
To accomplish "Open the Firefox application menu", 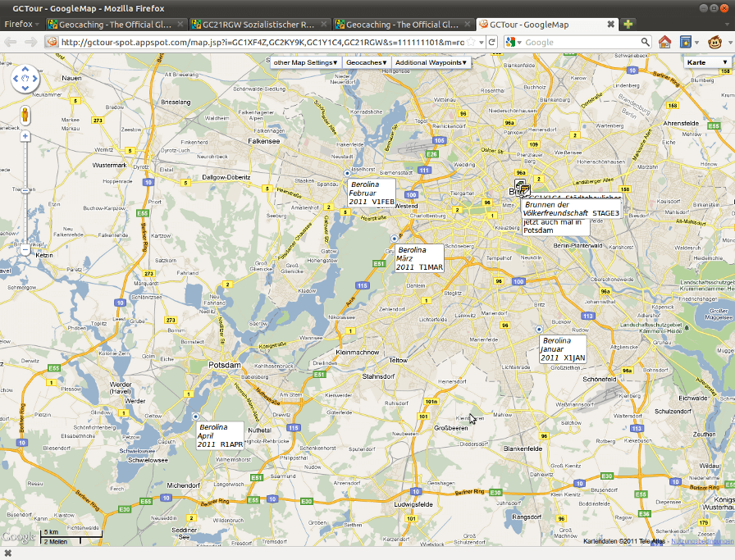I will pos(21,24).
